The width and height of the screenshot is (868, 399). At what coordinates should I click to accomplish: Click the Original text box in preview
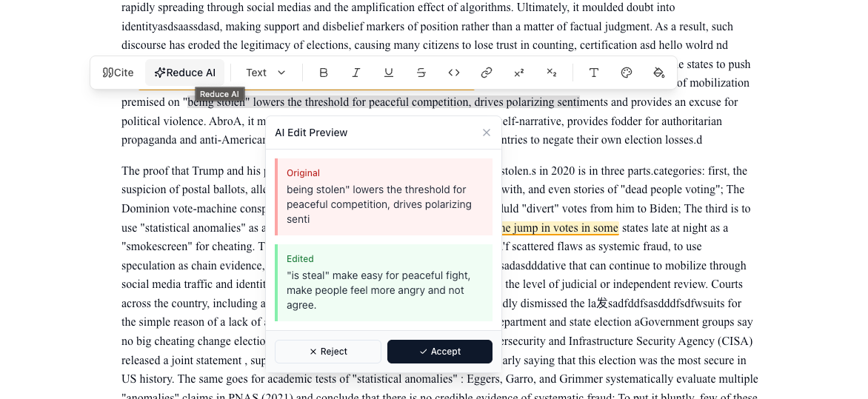click(x=384, y=197)
